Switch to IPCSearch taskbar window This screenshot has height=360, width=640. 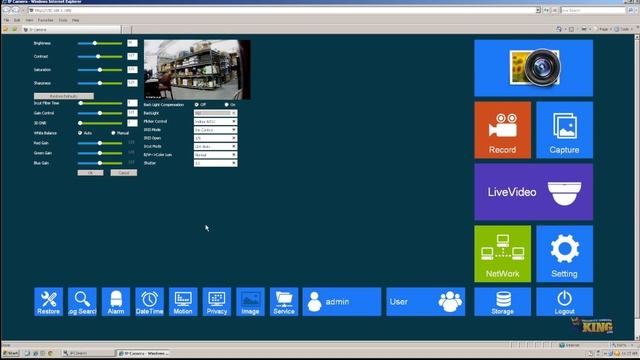88,353
